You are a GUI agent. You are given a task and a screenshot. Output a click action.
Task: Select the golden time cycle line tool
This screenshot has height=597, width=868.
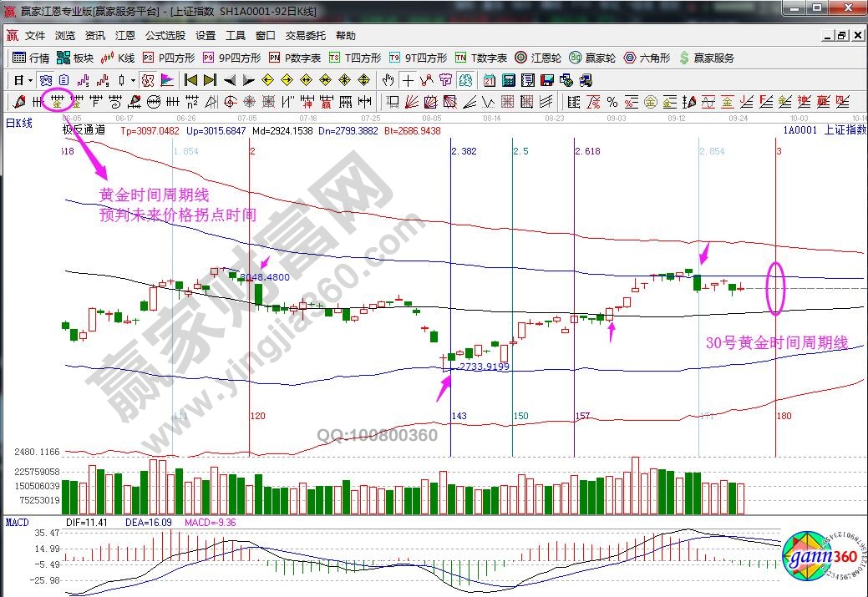point(58,102)
